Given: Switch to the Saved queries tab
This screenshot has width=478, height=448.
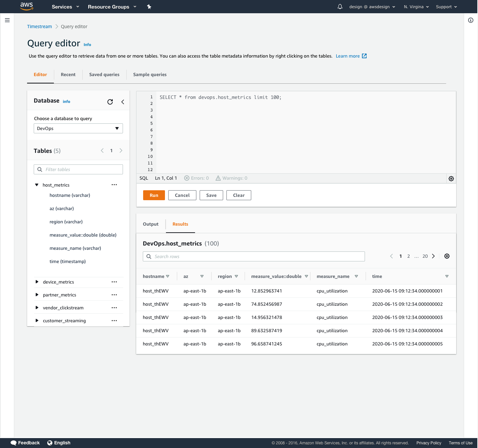Looking at the screenshot, I should click(x=104, y=74).
